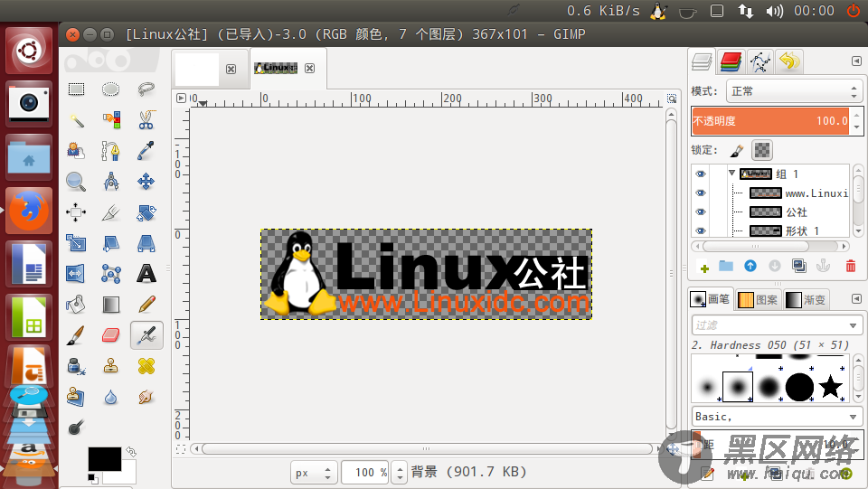
Task: Select the Cage Transform tool
Action: [110, 274]
